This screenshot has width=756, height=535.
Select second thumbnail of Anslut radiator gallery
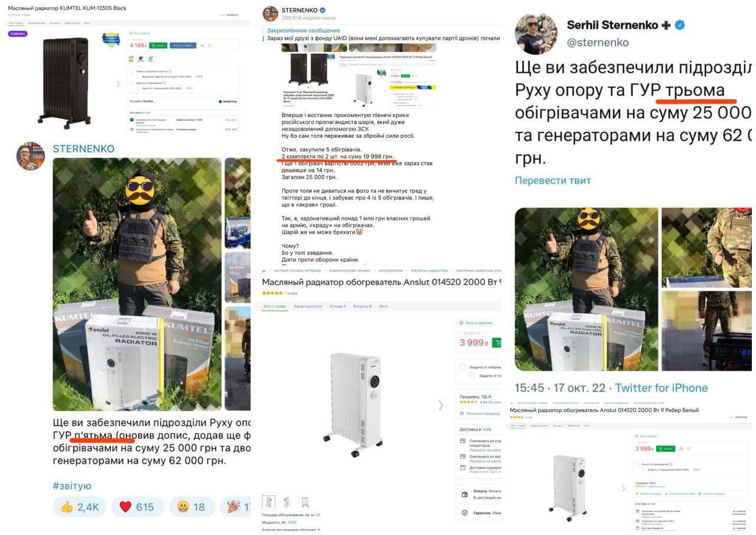click(x=286, y=502)
